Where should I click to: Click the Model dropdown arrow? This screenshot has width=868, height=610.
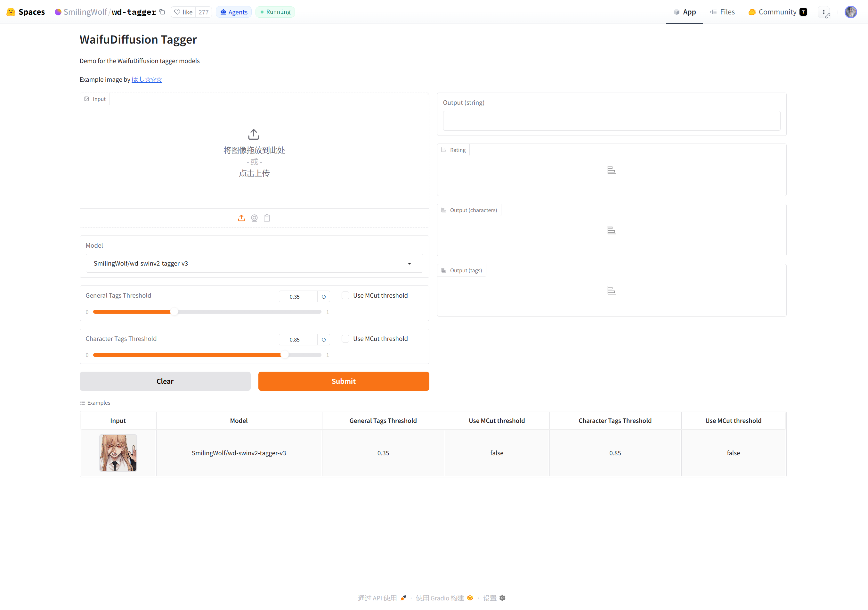410,264
